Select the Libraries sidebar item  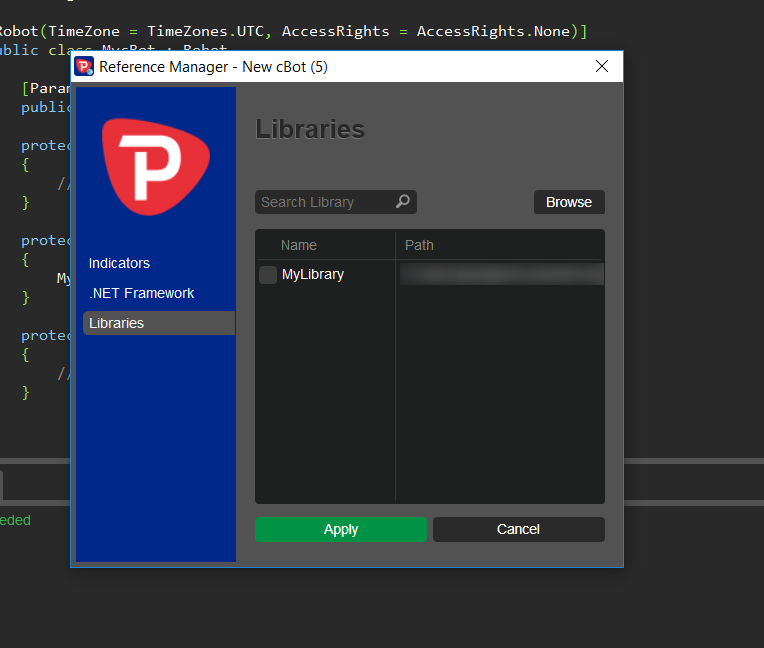pyautogui.click(x=159, y=323)
